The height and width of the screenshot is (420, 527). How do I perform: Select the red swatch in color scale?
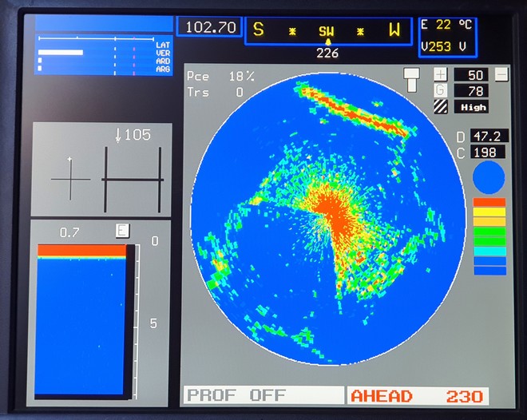click(489, 203)
